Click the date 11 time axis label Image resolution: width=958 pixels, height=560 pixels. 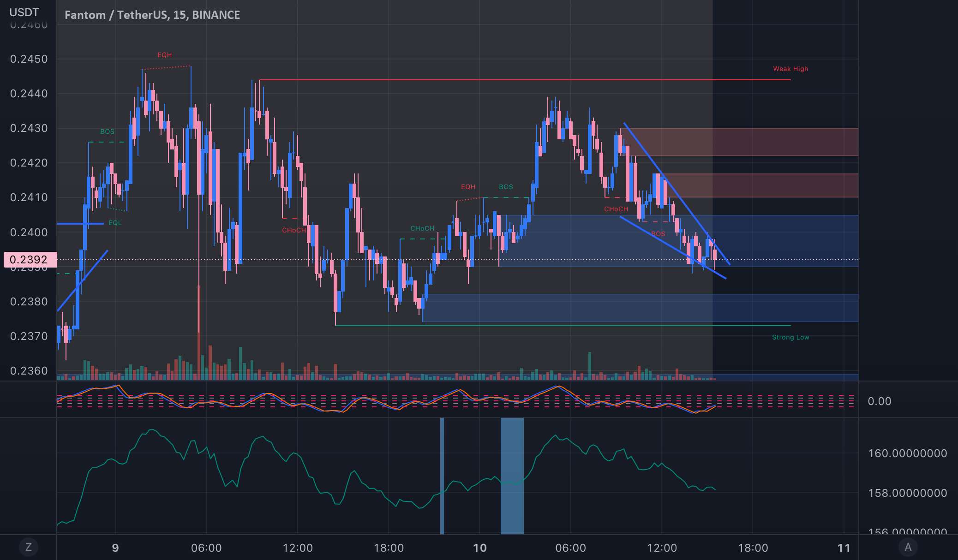(x=844, y=548)
